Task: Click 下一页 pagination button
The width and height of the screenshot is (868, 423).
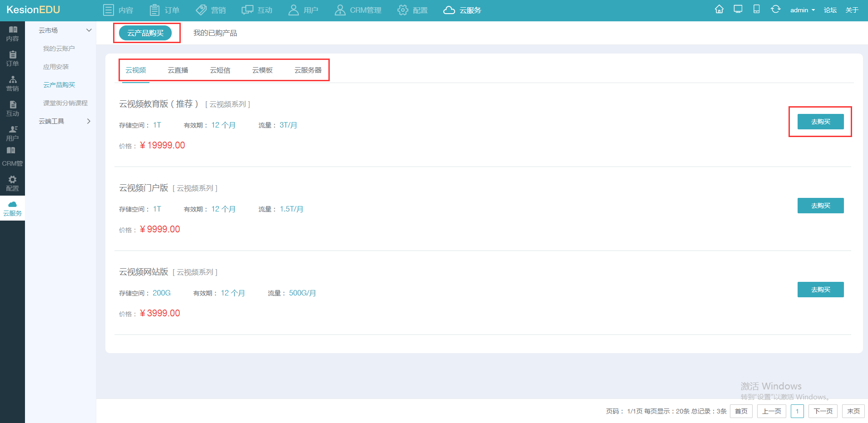Action: click(823, 411)
